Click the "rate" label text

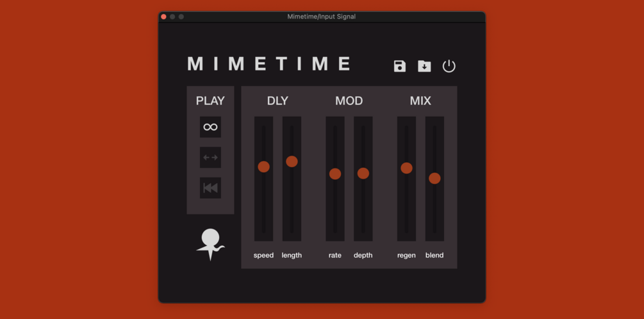coord(335,256)
